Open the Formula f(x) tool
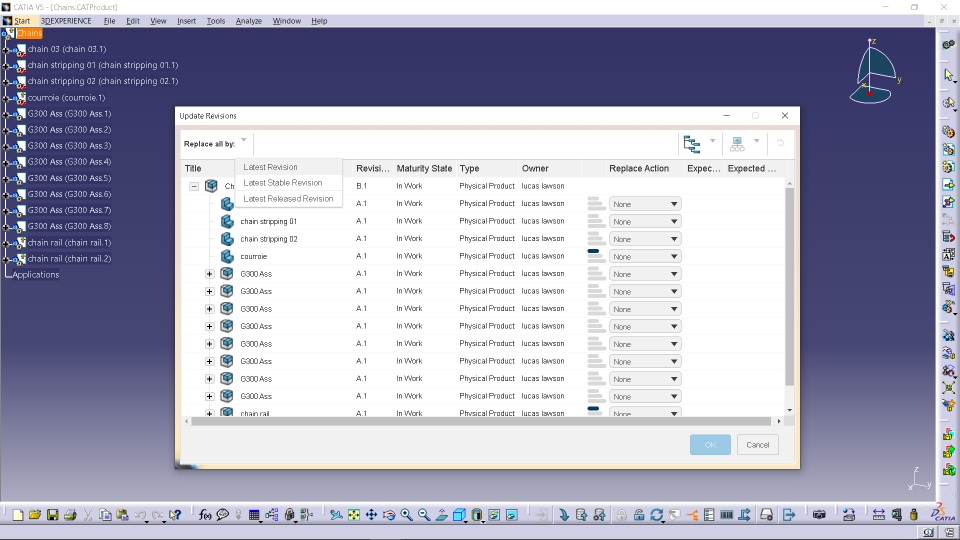Image resolution: width=960 pixels, height=540 pixels. coord(205,515)
